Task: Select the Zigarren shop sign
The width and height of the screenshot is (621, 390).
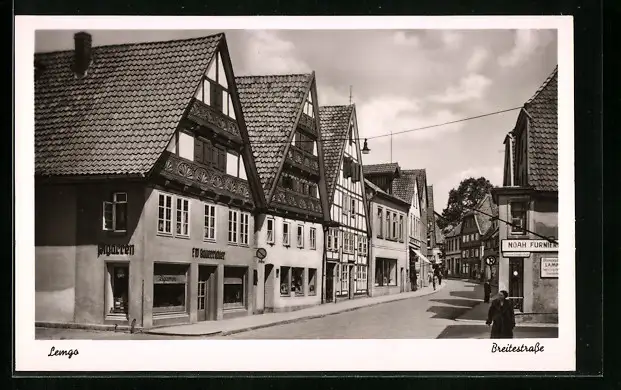Action: 116,250
